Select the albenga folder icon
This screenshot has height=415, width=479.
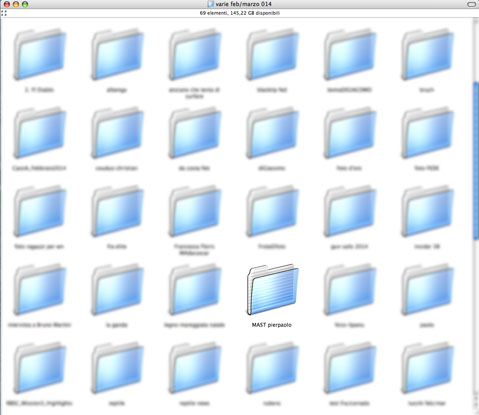point(117,54)
